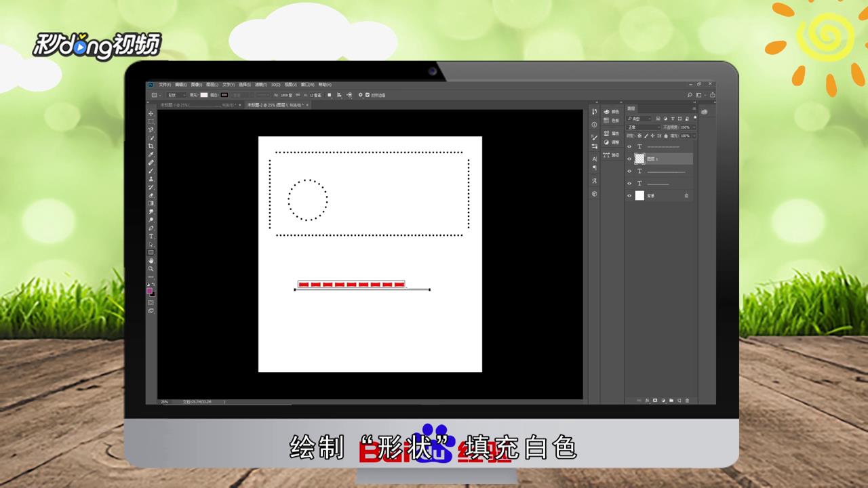The width and height of the screenshot is (868, 488).
Task: Select the Crop tool
Action: [150, 144]
